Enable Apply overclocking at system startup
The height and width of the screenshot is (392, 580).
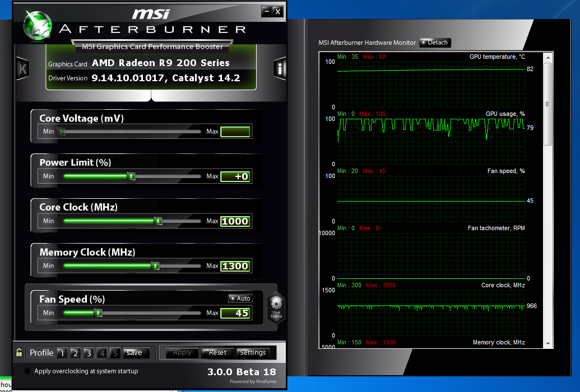[x=27, y=371]
